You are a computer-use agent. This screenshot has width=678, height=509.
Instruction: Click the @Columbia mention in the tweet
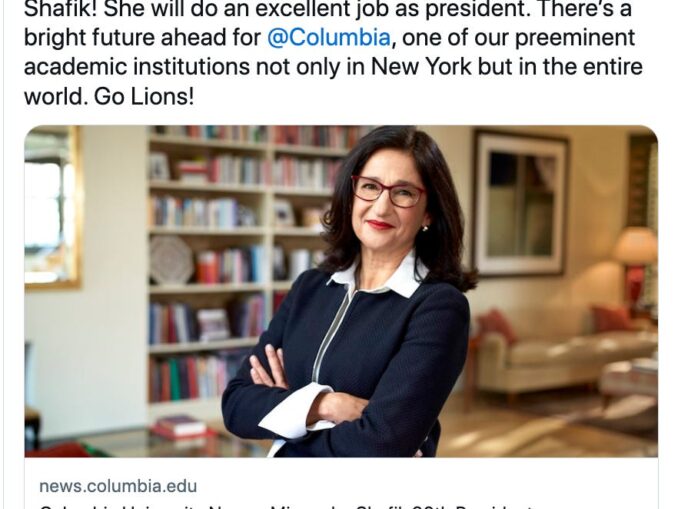pos(313,41)
